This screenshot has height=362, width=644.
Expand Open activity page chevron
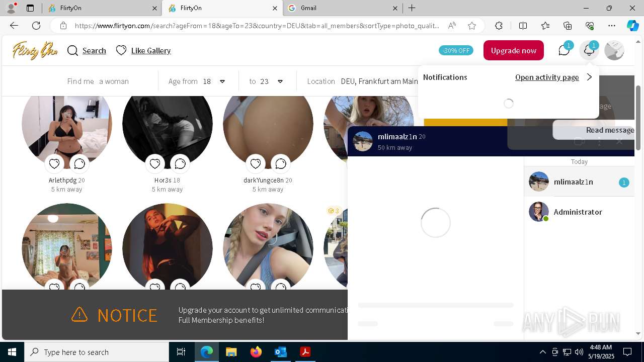(589, 77)
